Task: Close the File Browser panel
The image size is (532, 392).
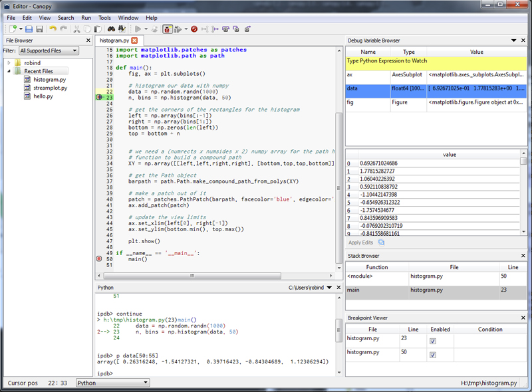Action: tap(88, 41)
